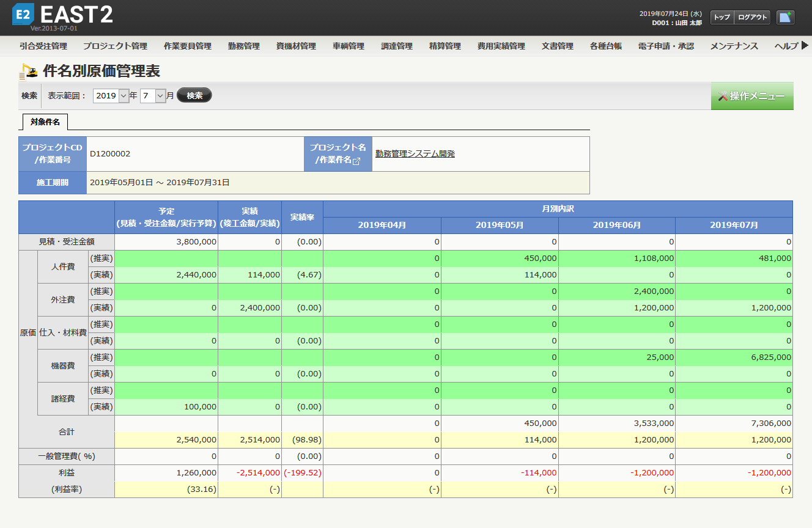This screenshot has height=528, width=812.
Task: Click the 1,108,000 June labor estimate cell
Action: coord(617,258)
